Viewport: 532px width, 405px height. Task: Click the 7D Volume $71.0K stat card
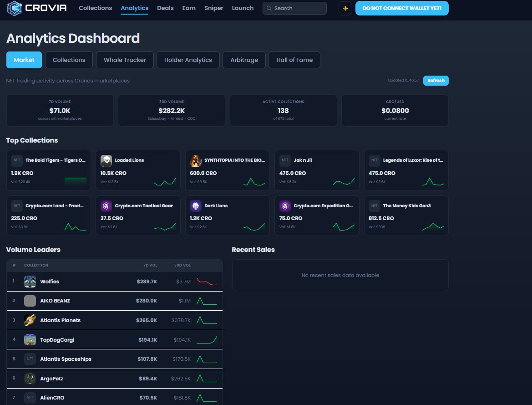[60, 110]
